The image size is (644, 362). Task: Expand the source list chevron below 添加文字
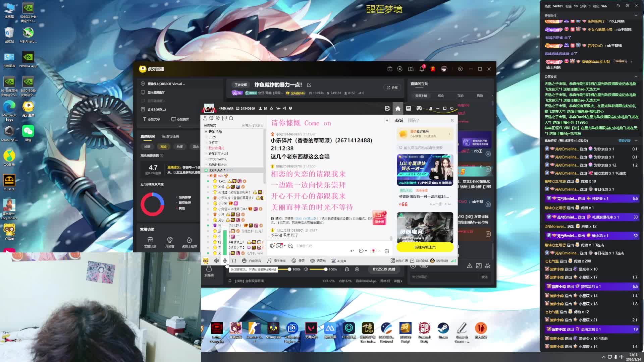point(180,126)
